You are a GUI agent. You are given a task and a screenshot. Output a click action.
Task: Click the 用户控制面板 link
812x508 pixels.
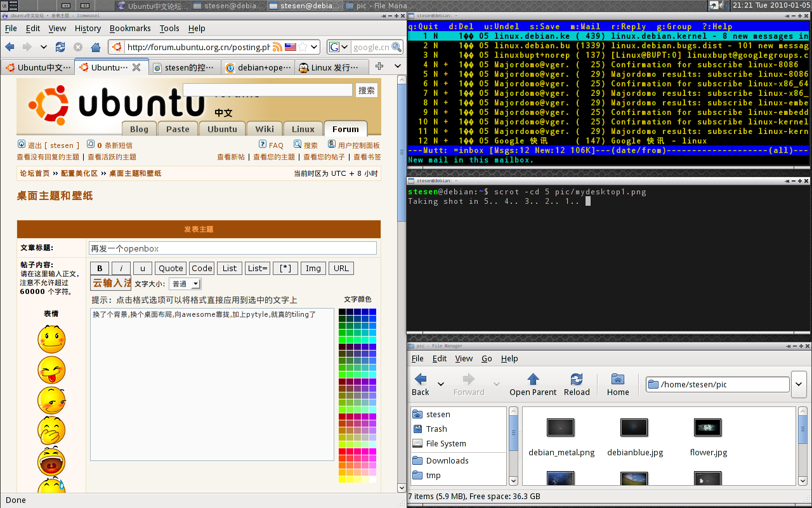click(x=358, y=145)
